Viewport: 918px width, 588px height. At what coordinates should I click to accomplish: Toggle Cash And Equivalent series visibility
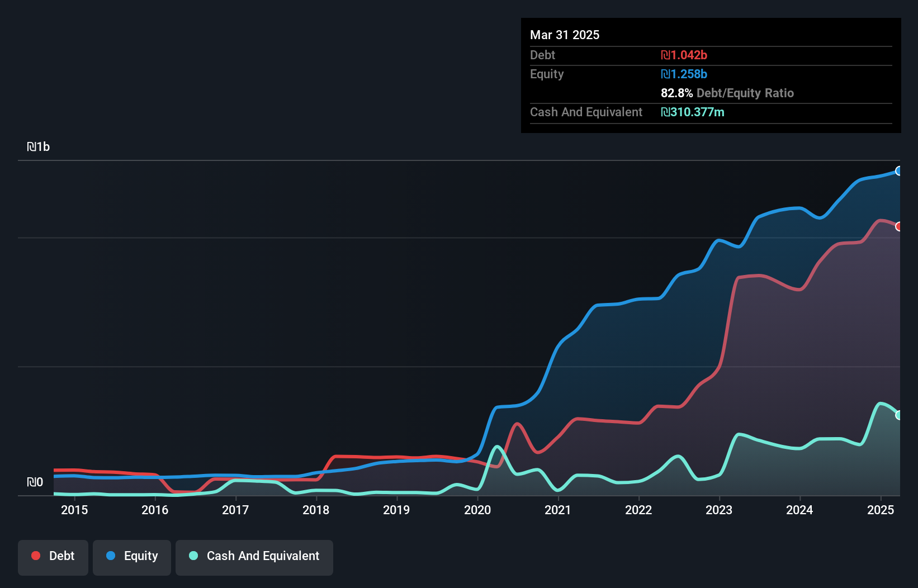[x=254, y=557]
